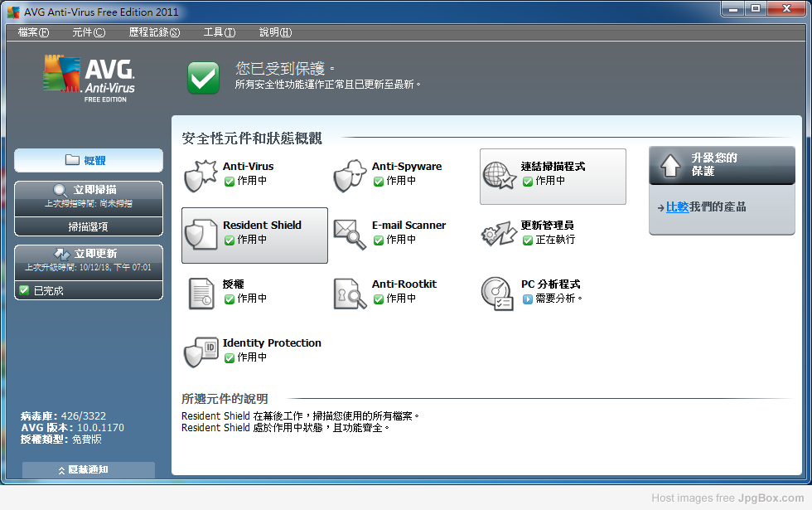Switch to the 概觀 overview tab
The width and height of the screenshot is (812, 510).
[x=89, y=160]
